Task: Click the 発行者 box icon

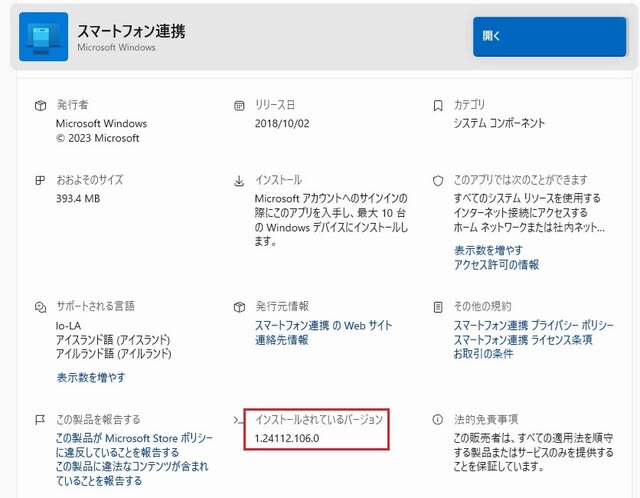Action: tap(40, 106)
